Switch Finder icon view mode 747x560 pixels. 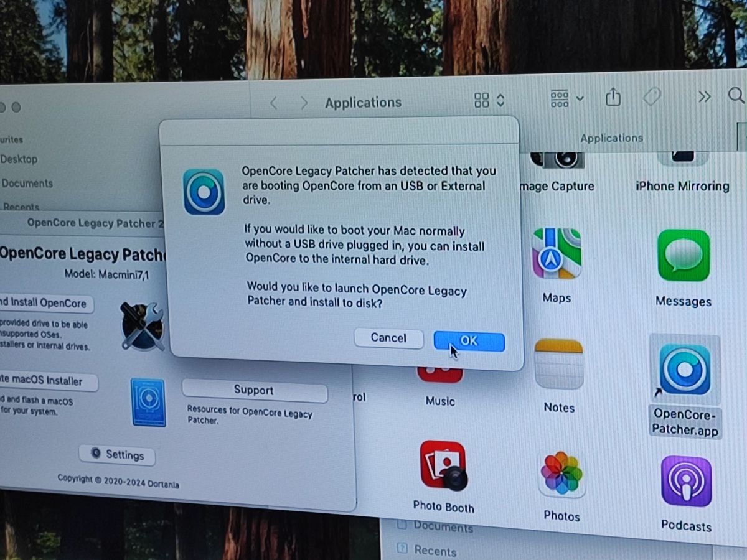pos(489,100)
